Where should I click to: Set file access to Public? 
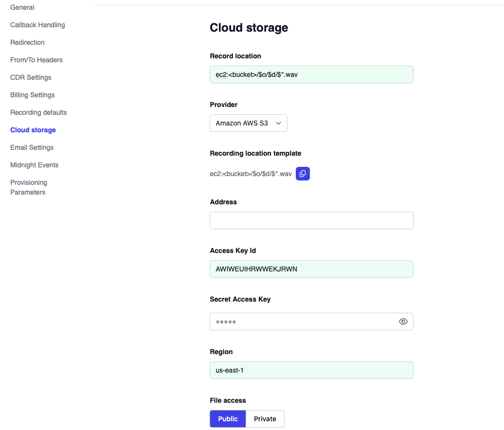pos(228,419)
